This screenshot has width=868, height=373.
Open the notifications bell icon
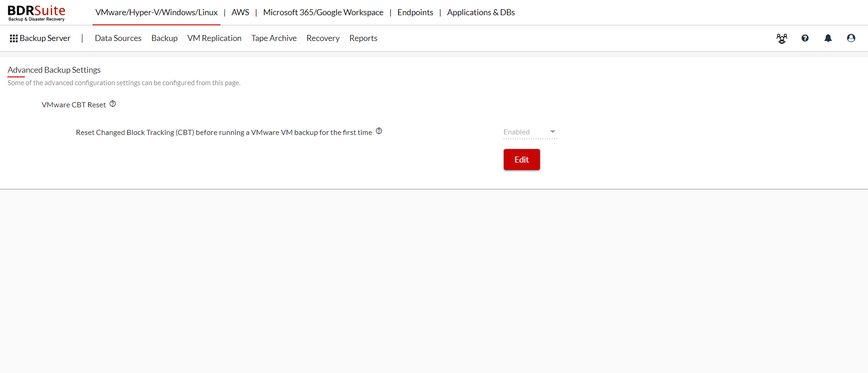coord(828,38)
